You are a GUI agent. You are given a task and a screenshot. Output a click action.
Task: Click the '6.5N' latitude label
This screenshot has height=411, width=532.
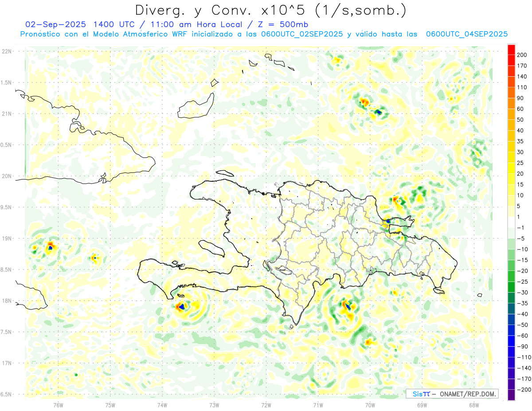tap(6, 394)
